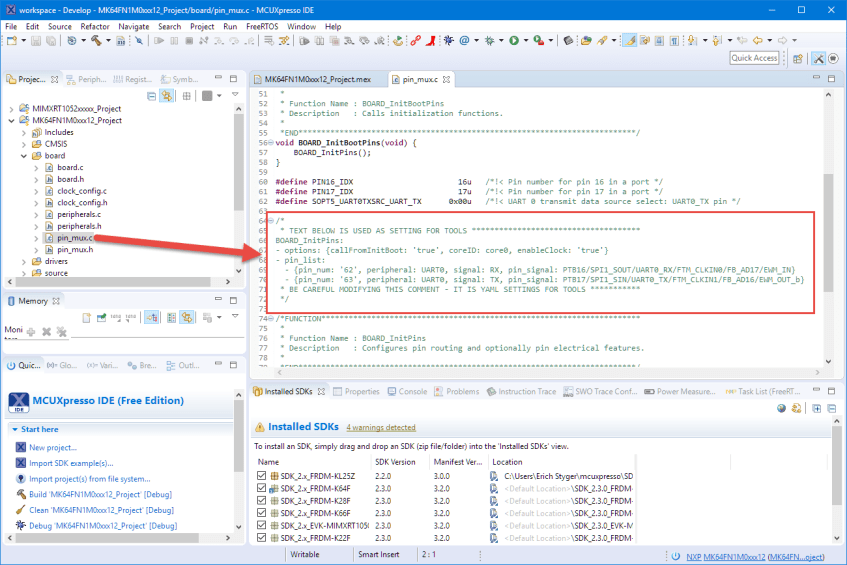Toggle the SDK_2.x_FRDM-K64F checkbox
This screenshot has width=847, height=565.
[262, 488]
